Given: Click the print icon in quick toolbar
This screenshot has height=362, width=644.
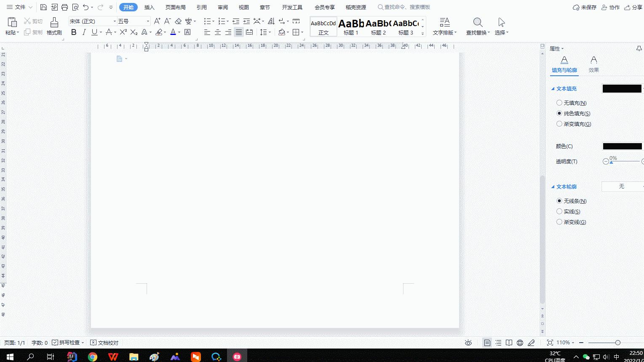Looking at the screenshot, I should click(64, 7).
